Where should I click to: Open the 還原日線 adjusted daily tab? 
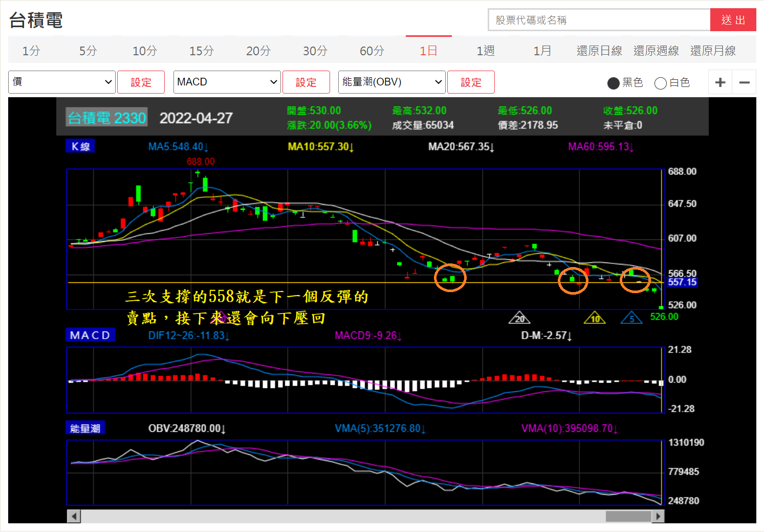pos(599,51)
